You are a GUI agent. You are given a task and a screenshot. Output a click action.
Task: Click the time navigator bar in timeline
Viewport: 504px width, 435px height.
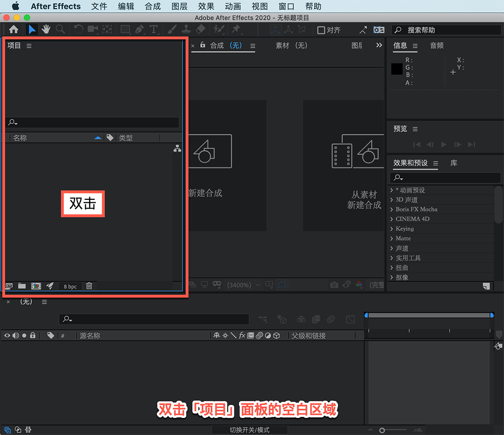pos(429,315)
